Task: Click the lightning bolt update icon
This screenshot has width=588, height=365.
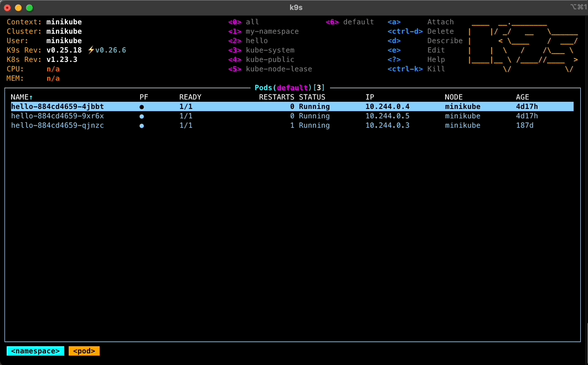Action: [x=91, y=50]
